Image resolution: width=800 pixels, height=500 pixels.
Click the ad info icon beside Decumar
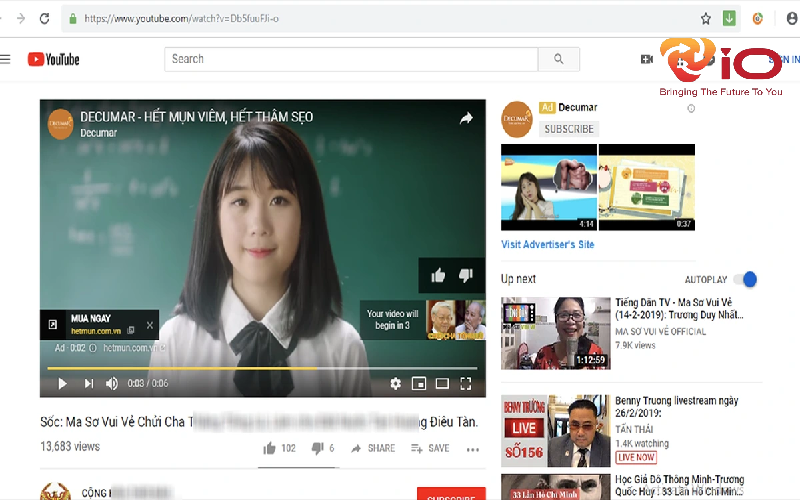coord(691,109)
